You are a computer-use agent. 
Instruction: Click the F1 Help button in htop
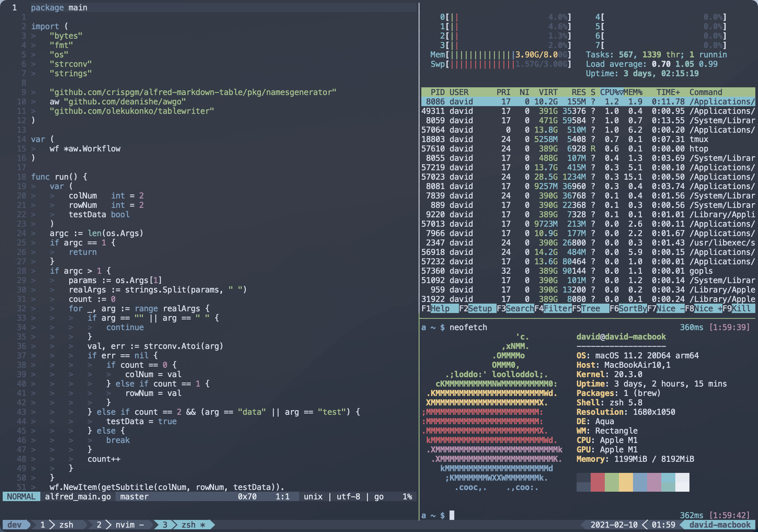click(440, 308)
